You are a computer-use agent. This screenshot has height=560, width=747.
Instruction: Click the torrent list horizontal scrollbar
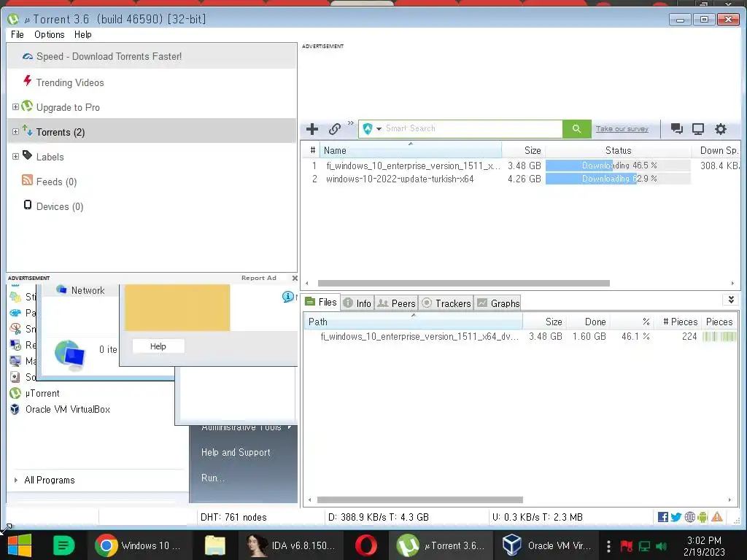coord(463,283)
